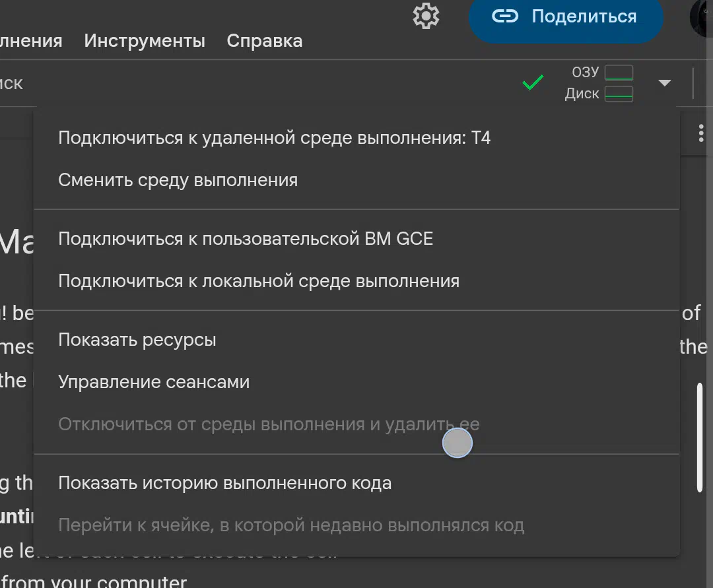The height and width of the screenshot is (588, 713).
Task: Open the Инструменты menu
Action: coord(145,41)
